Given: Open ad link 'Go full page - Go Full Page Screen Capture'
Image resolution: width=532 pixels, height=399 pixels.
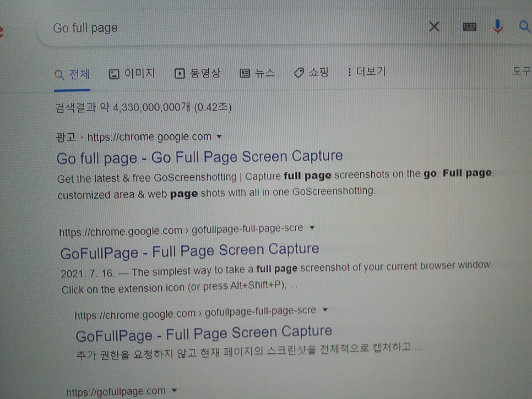Looking at the screenshot, I should coord(199,157).
